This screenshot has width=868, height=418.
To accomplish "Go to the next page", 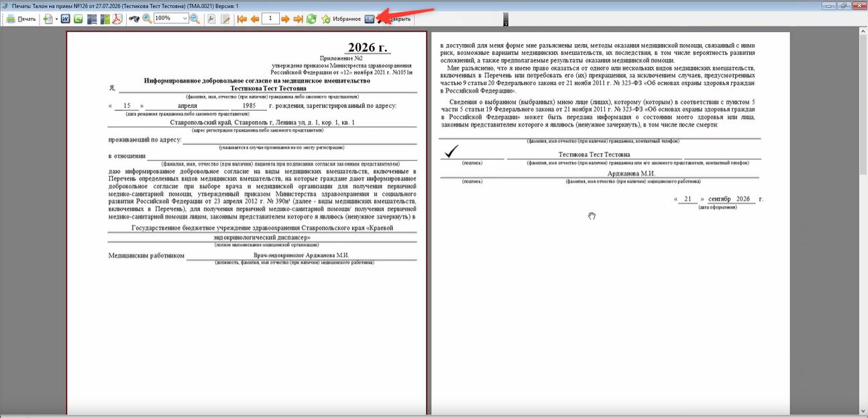I will 285,19.
